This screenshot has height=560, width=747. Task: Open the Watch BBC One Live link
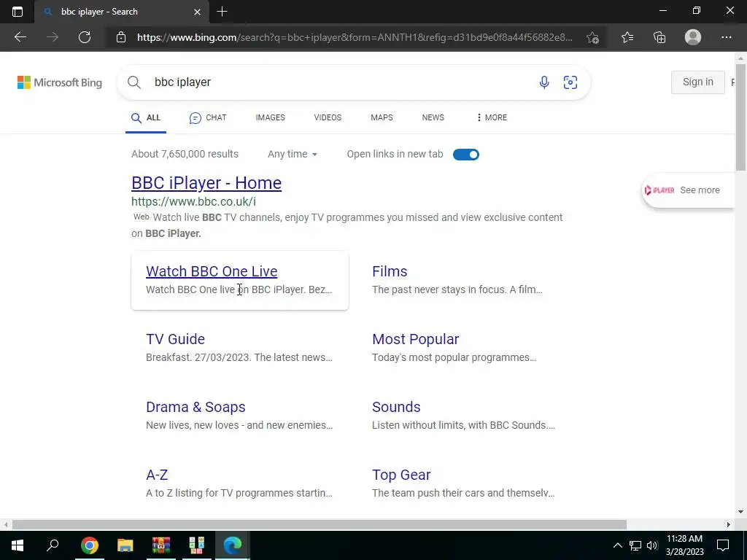point(212,271)
